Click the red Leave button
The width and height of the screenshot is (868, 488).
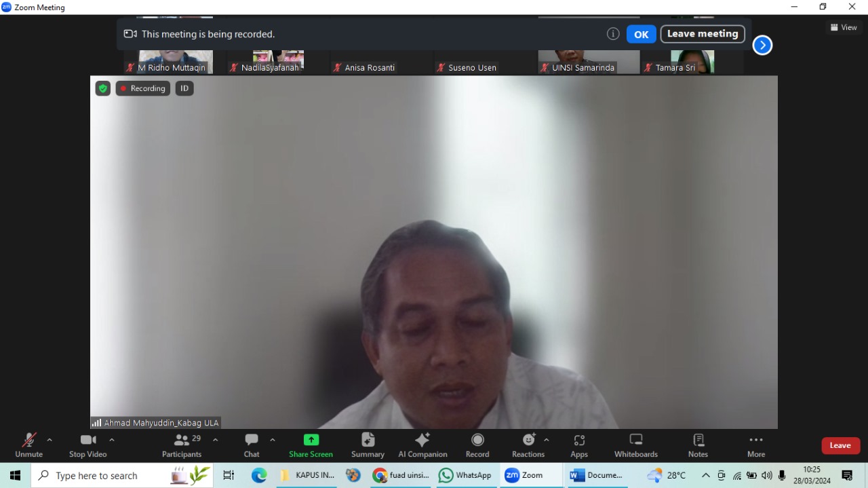(x=841, y=445)
